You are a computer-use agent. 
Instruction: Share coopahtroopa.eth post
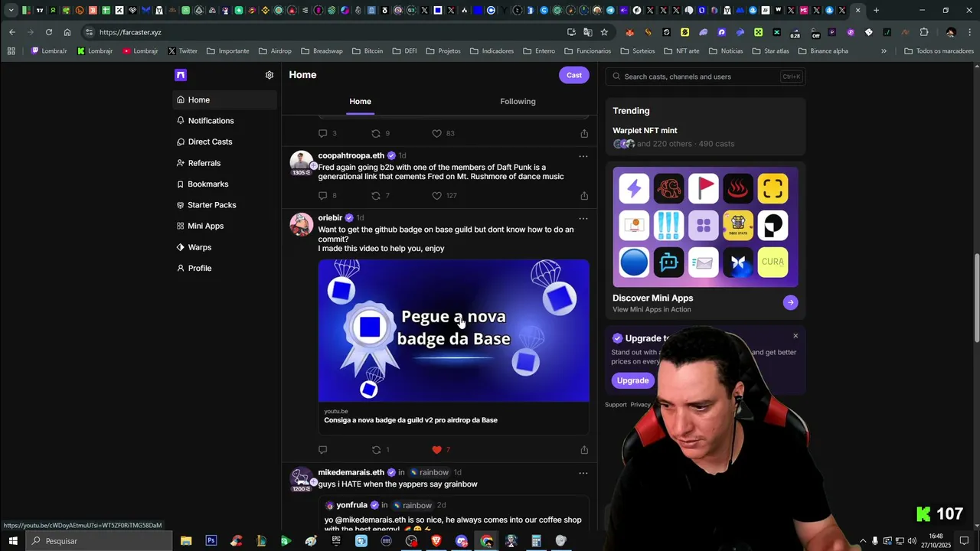point(584,196)
